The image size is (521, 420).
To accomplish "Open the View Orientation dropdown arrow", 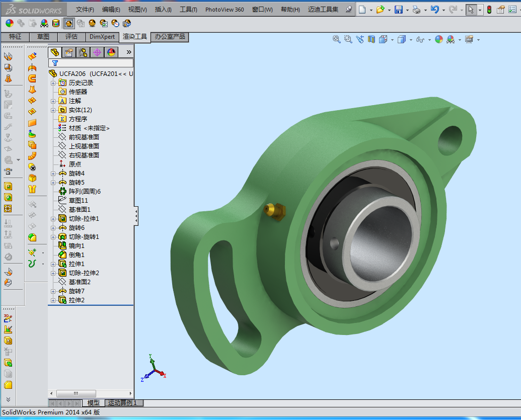I will point(393,40).
